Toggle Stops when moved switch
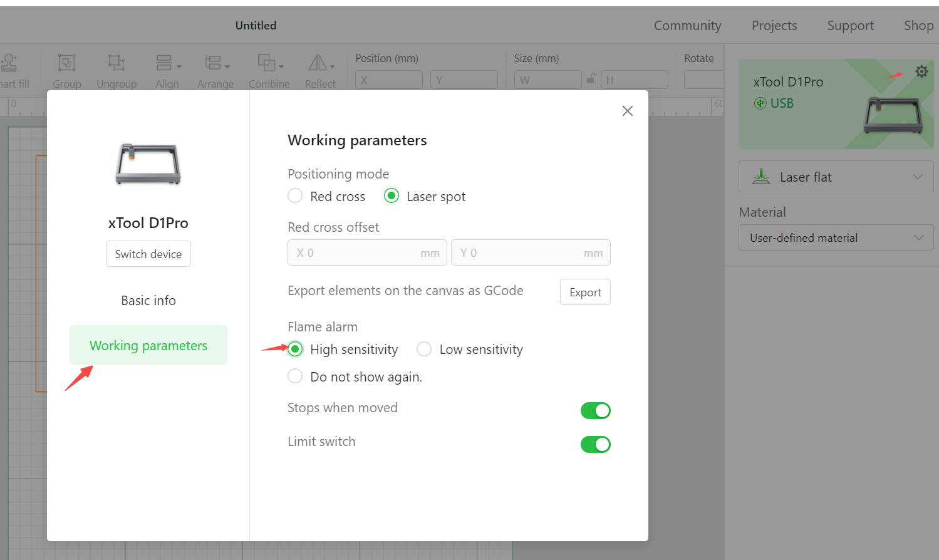The width and height of the screenshot is (939, 560). pyautogui.click(x=596, y=410)
